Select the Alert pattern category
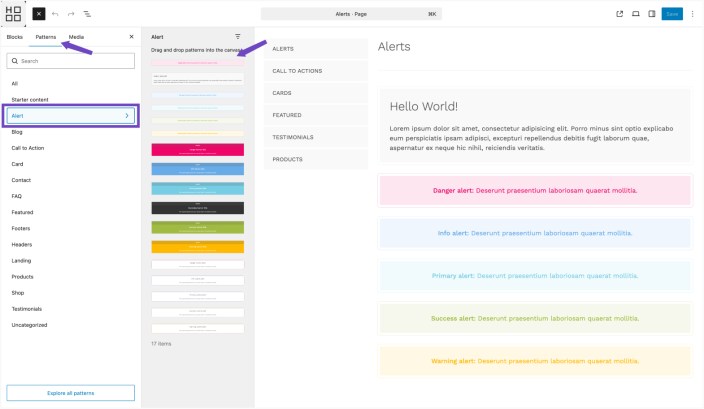 70,116
